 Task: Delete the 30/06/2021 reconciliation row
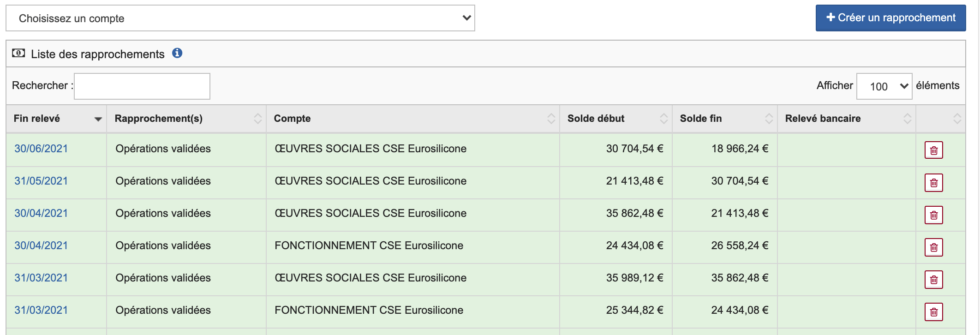[x=933, y=150]
